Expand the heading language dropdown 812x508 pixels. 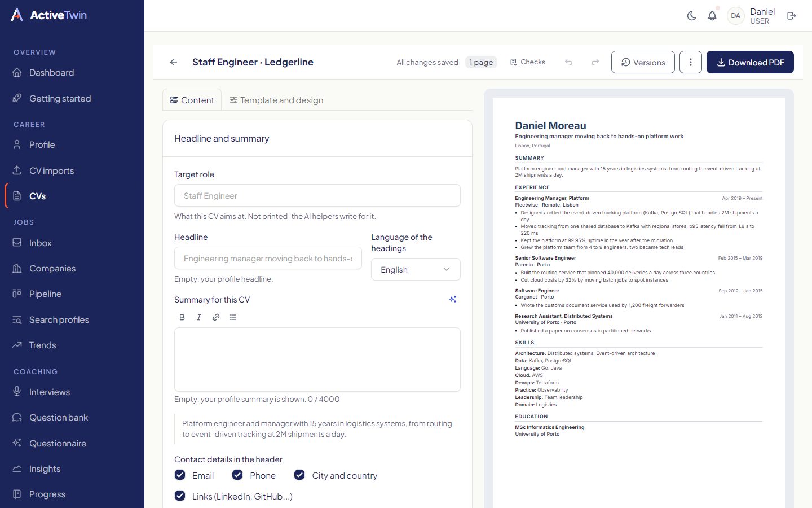(416, 269)
